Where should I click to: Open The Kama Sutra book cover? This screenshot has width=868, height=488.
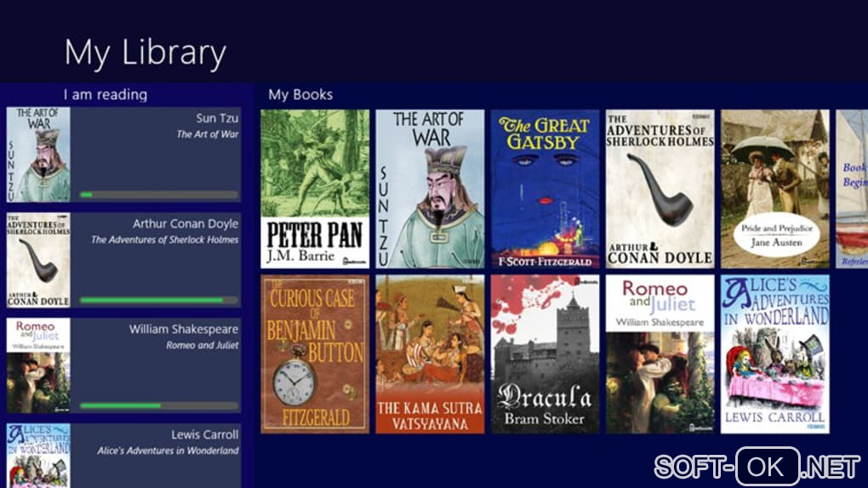pyautogui.click(x=430, y=355)
